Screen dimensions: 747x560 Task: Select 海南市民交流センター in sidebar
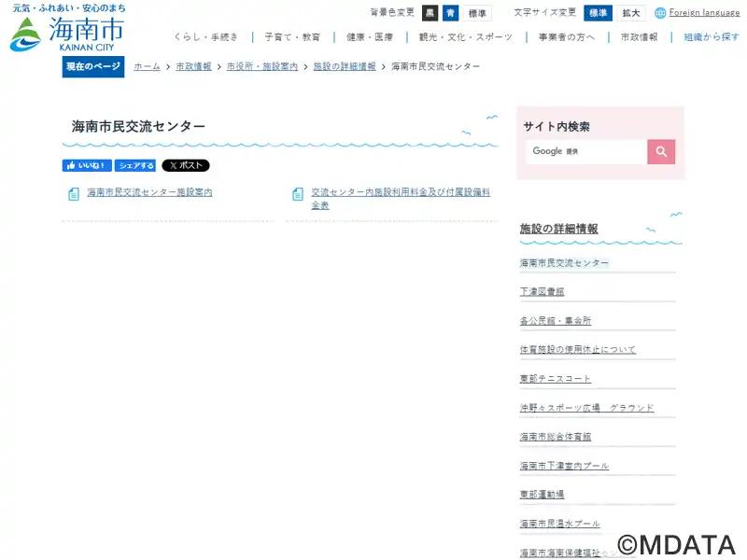point(564,263)
